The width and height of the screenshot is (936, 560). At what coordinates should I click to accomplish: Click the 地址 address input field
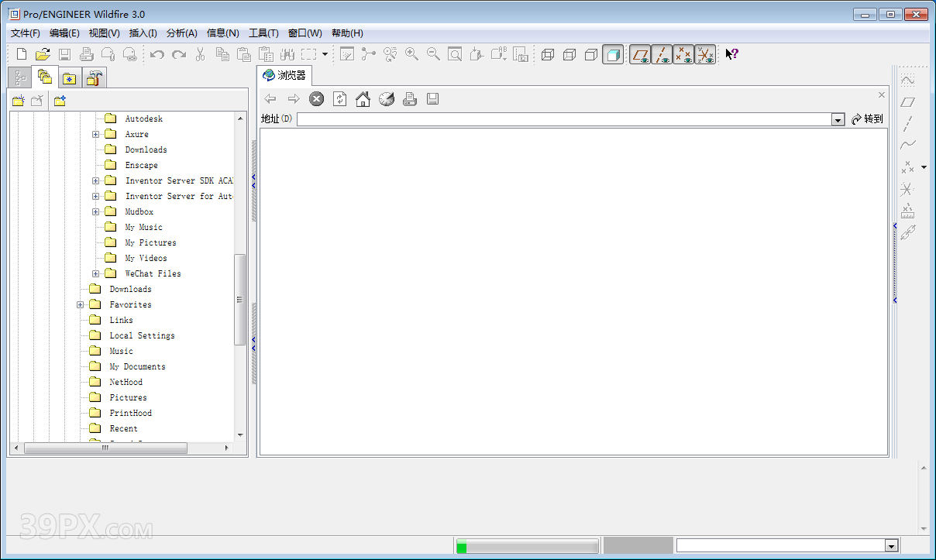click(564, 119)
